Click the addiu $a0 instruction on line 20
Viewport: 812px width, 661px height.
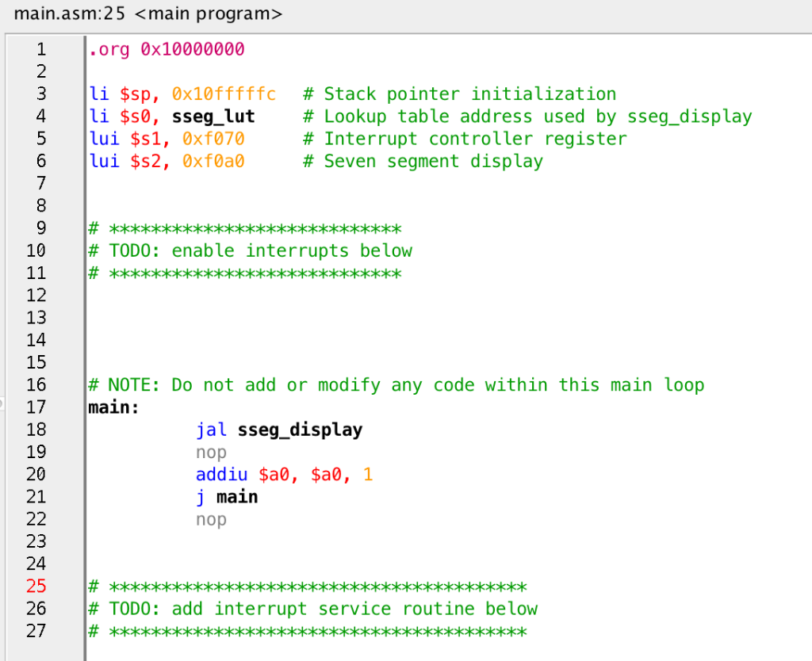point(282,474)
